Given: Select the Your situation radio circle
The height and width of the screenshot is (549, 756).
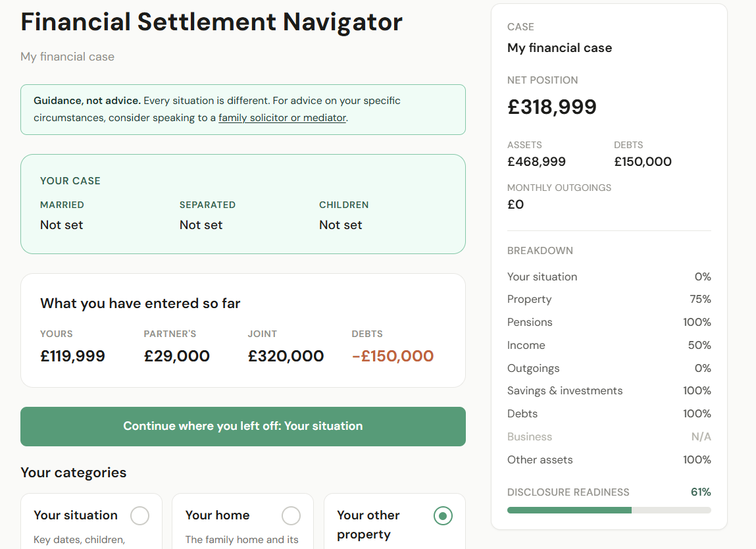Looking at the screenshot, I should 139,515.
